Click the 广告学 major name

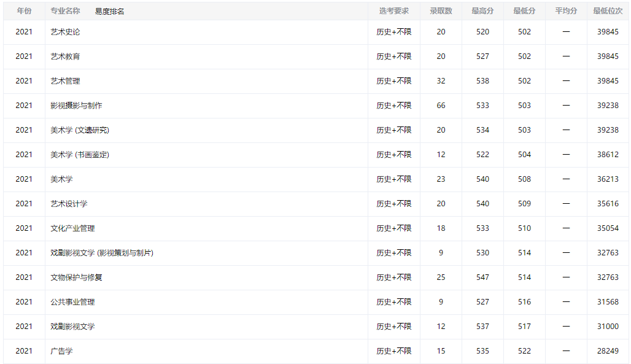coord(61,351)
